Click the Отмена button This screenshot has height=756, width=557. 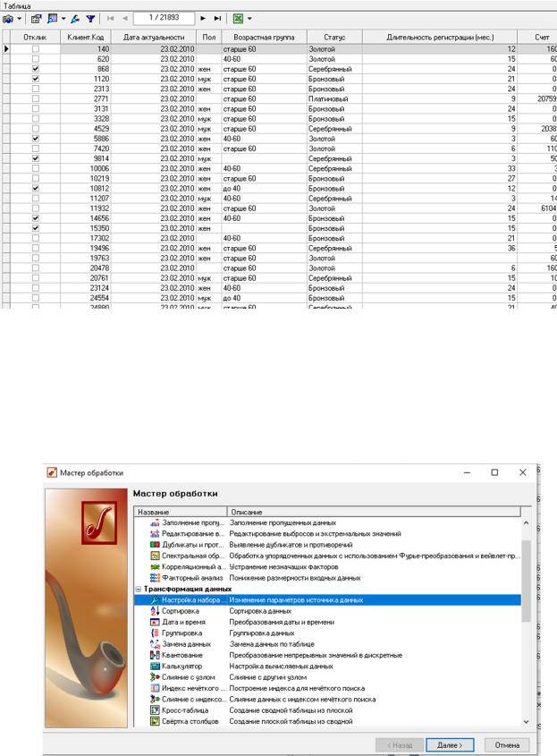[507, 745]
